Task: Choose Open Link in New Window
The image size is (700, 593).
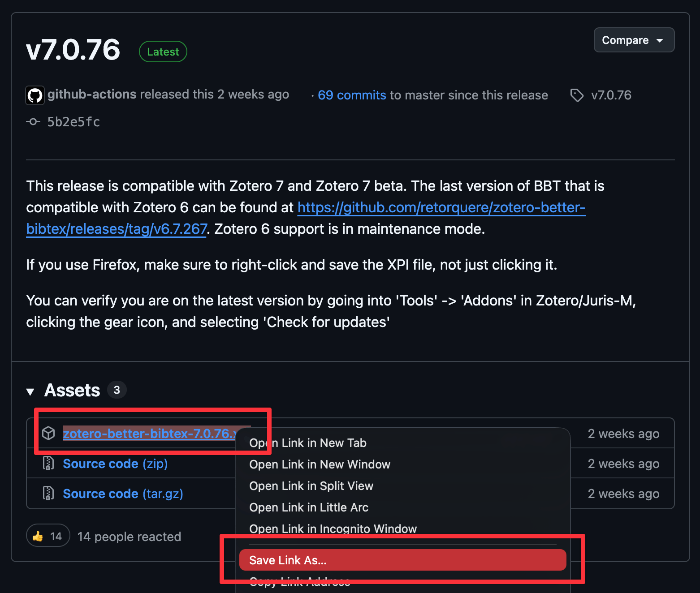Action: click(320, 464)
